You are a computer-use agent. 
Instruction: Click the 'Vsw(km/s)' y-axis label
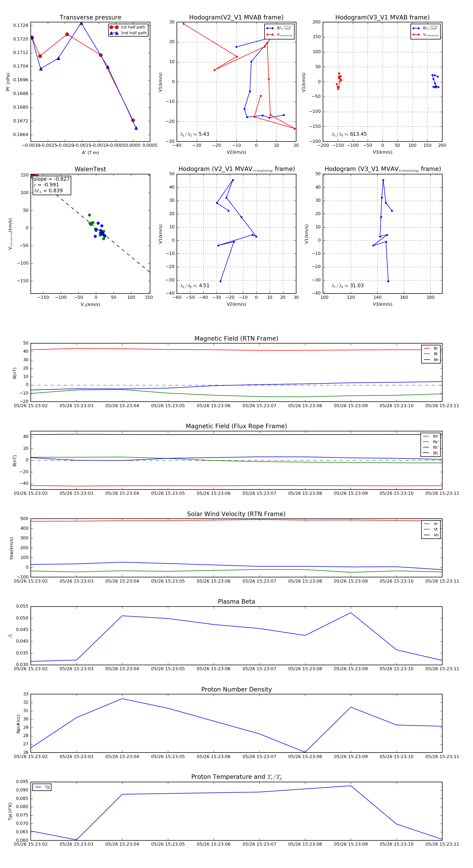(x=12, y=548)
